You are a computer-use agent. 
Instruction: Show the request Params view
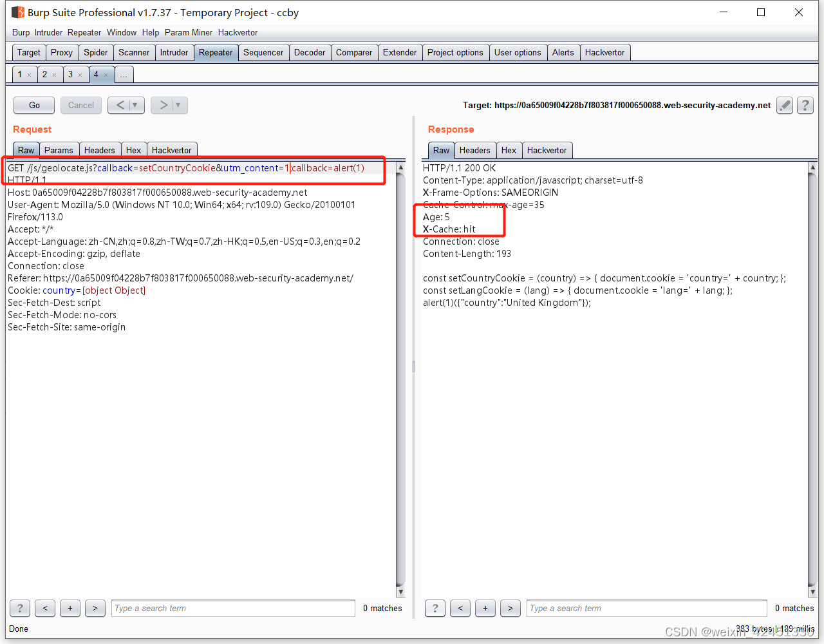pyautogui.click(x=59, y=150)
